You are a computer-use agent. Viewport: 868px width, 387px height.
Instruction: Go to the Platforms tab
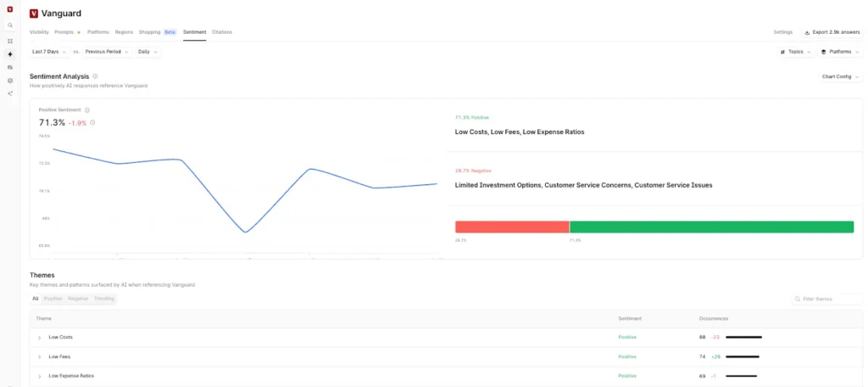[98, 32]
